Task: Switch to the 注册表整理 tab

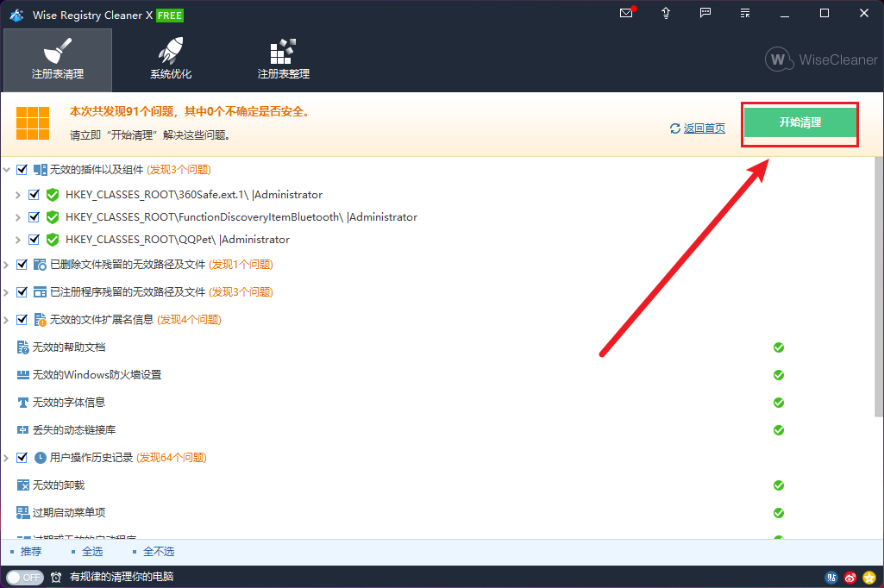Action: pos(284,60)
